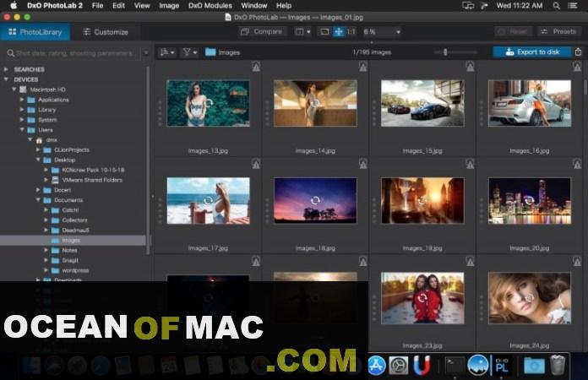The height and width of the screenshot is (380, 588).
Task: Click status icon above Images_20.jpg
Action: [577, 163]
